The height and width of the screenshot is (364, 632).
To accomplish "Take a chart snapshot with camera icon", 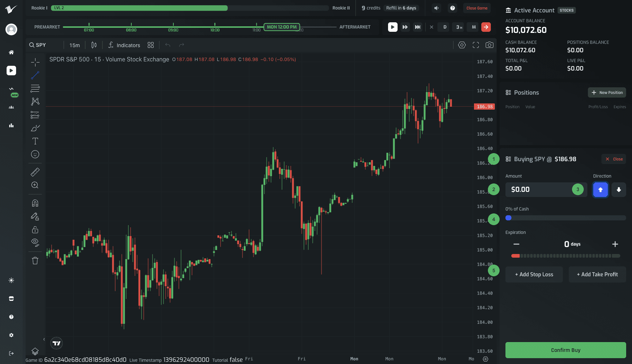I will tap(489, 45).
